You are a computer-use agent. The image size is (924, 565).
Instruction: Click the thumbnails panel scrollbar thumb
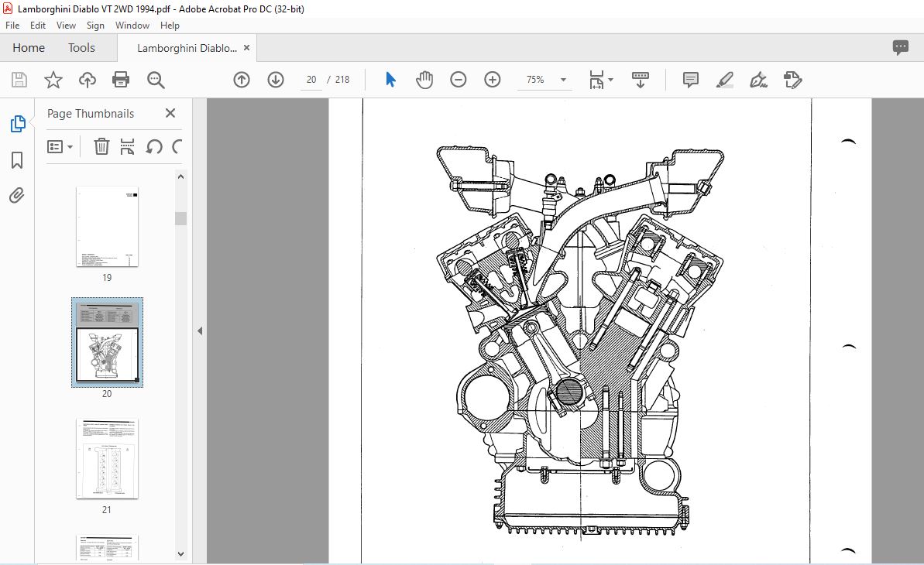(181, 218)
